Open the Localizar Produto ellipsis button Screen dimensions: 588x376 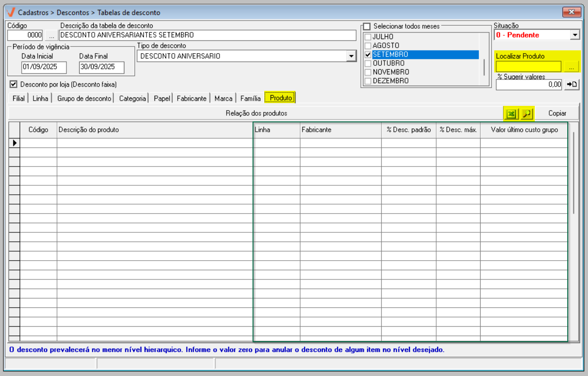[x=571, y=67]
